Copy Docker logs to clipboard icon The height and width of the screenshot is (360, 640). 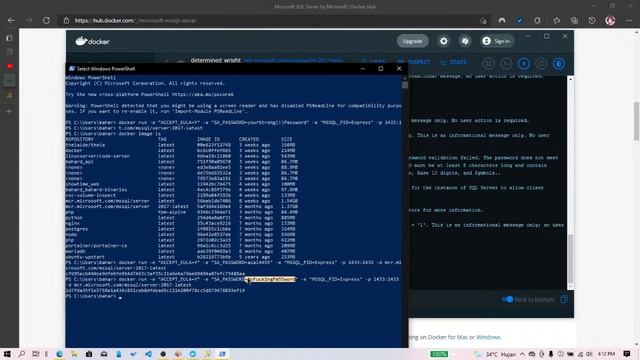[x=564, y=299]
